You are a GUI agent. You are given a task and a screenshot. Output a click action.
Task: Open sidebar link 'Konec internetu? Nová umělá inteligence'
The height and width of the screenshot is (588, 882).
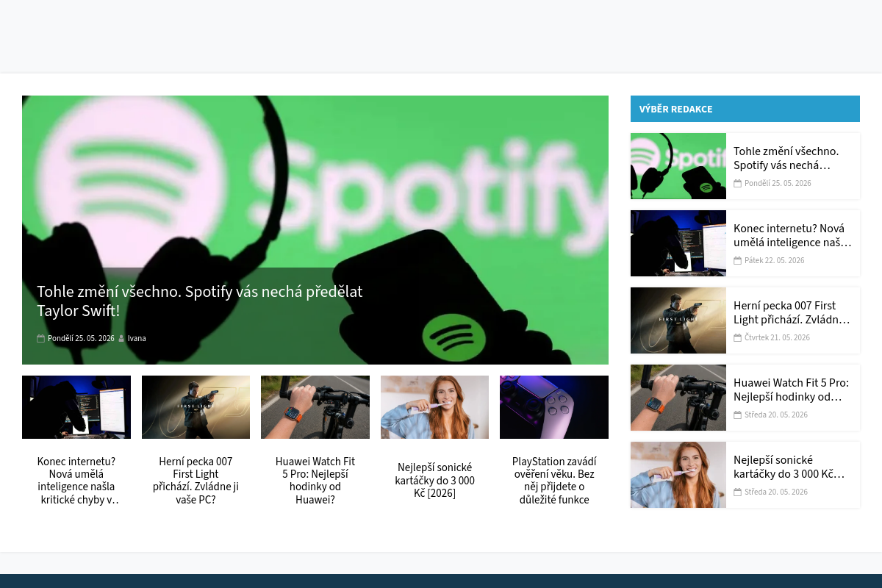coord(792,236)
